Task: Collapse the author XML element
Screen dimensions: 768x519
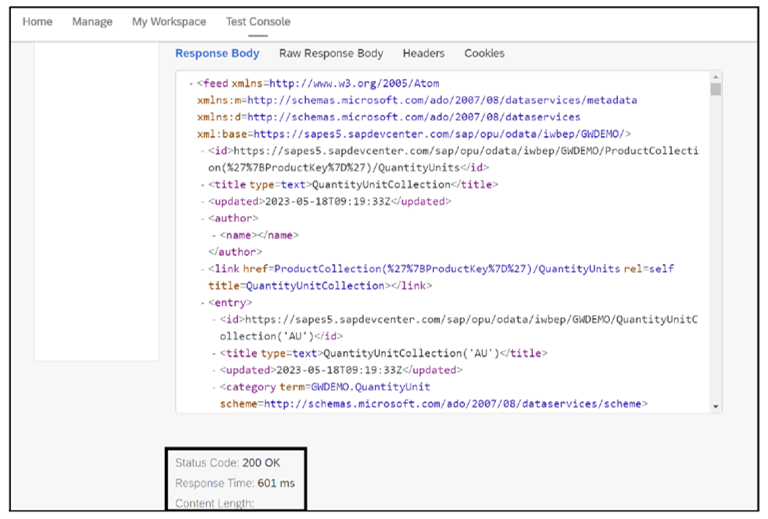Action: point(202,217)
